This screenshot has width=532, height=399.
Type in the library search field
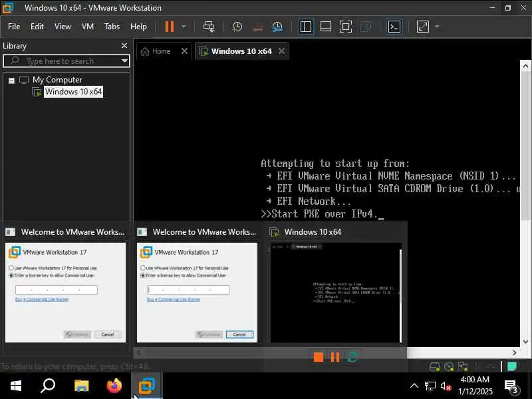66,61
